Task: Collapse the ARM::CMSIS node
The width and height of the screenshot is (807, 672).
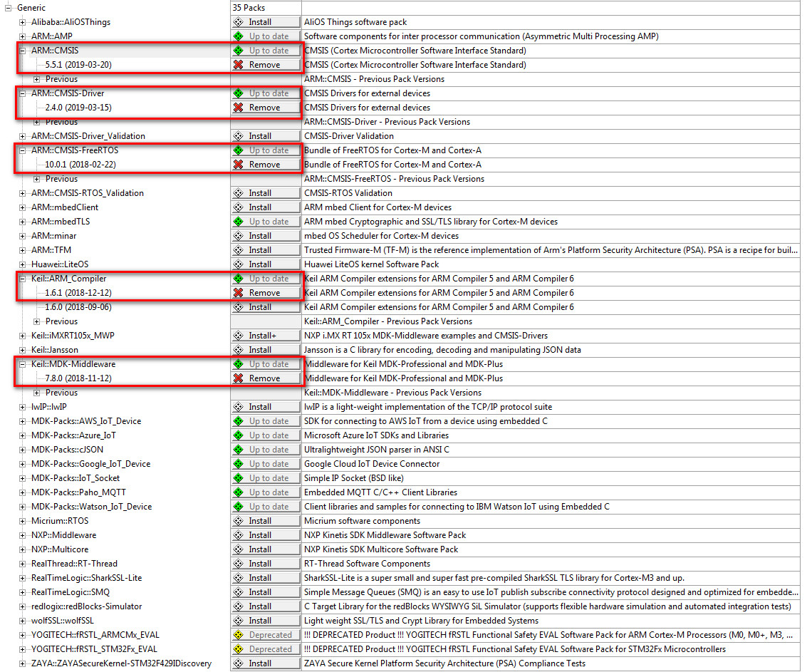Action: click(x=22, y=51)
